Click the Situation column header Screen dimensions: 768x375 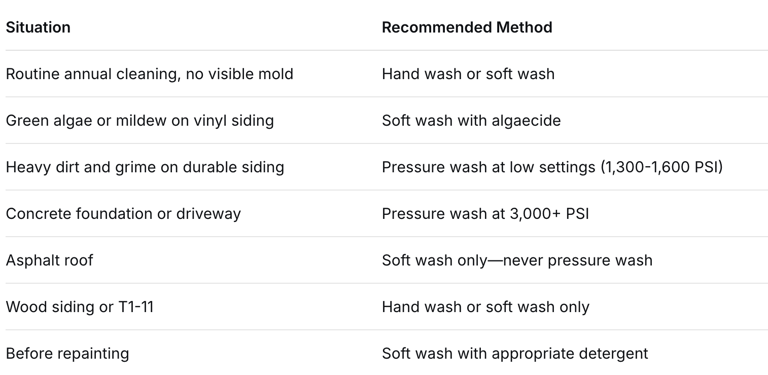38,27
